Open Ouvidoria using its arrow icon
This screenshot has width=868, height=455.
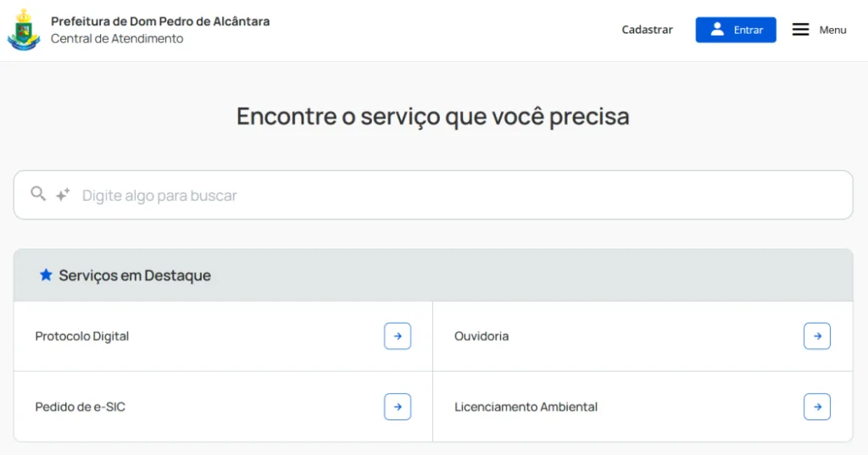[x=817, y=336]
